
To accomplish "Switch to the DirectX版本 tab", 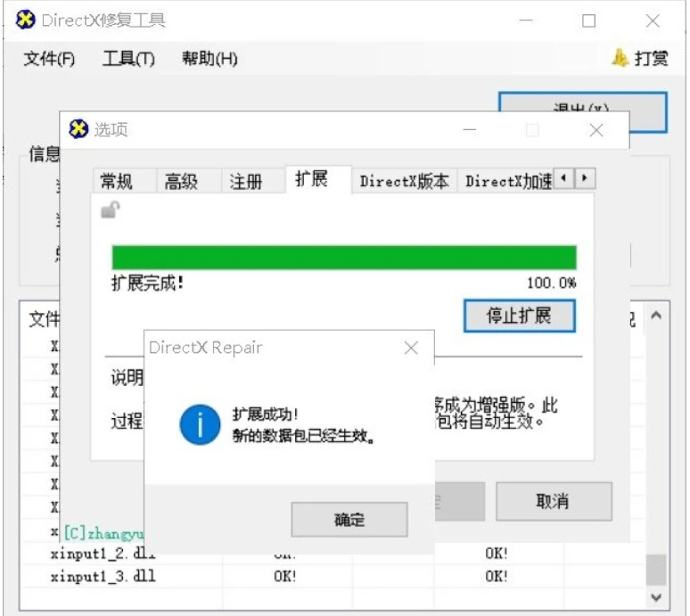I will click(404, 181).
